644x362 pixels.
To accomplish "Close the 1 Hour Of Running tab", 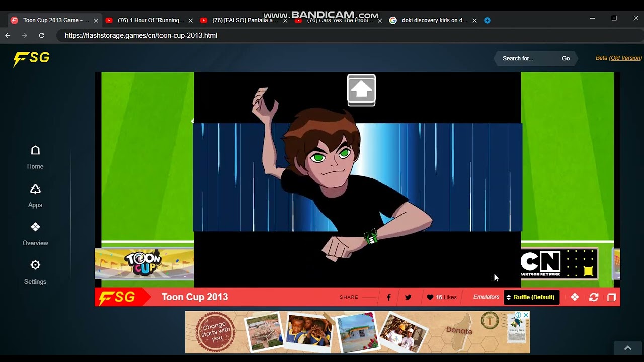I will coord(190,21).
